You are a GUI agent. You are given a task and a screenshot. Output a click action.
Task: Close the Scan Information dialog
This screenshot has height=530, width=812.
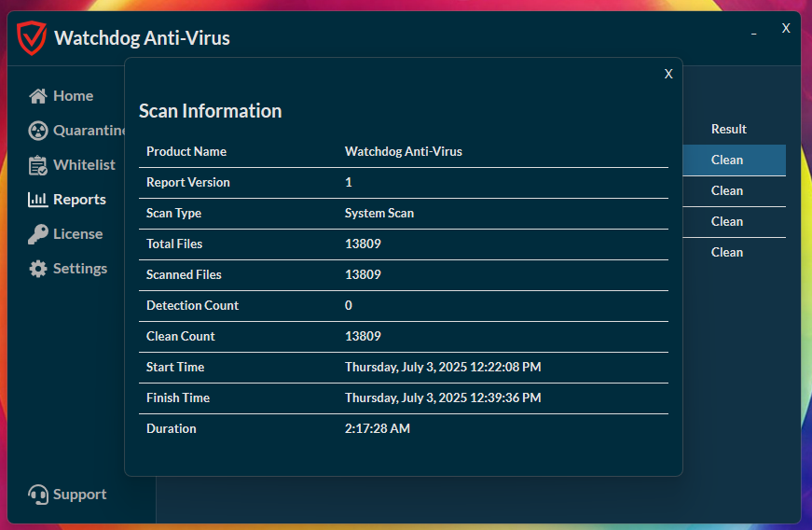click(668, 74)
